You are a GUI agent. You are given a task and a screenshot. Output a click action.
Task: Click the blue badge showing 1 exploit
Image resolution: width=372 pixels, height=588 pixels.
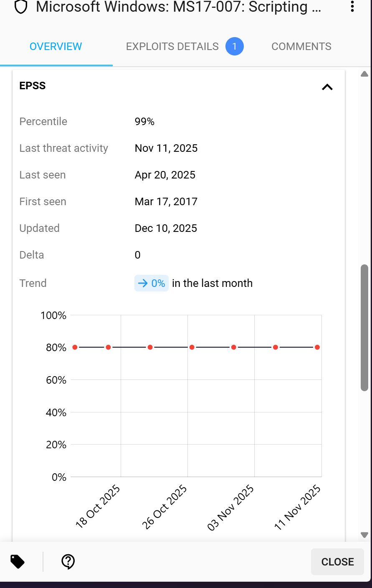point(234,46)
